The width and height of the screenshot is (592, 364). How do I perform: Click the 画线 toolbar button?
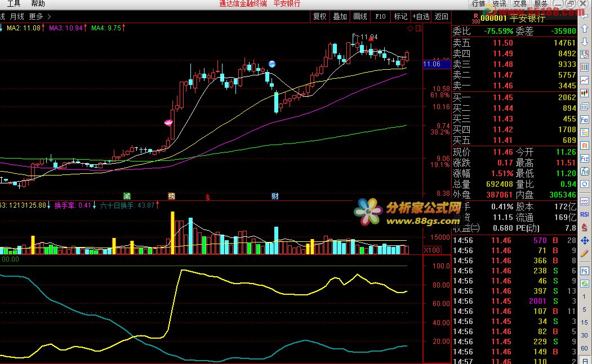click(360, 17)
